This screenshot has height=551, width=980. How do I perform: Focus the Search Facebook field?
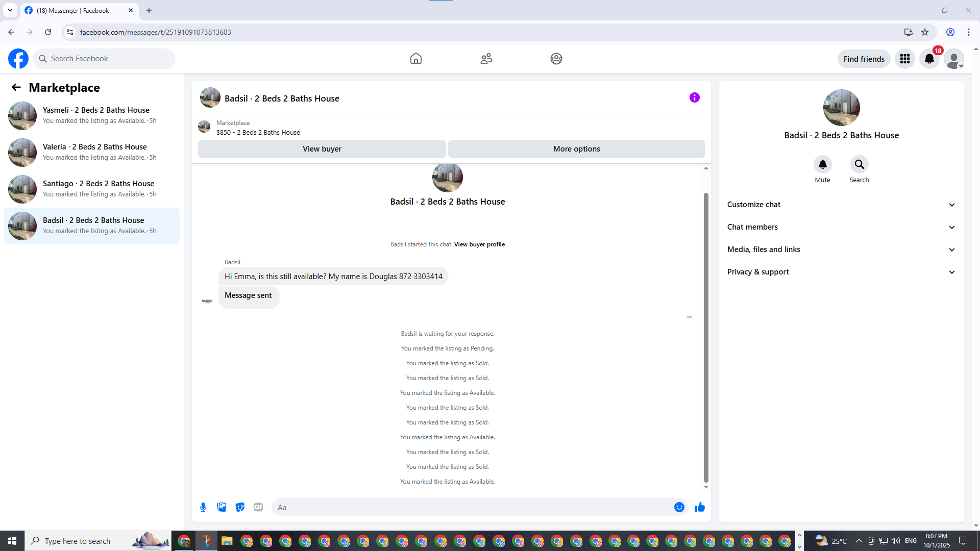tap(105, 59)
